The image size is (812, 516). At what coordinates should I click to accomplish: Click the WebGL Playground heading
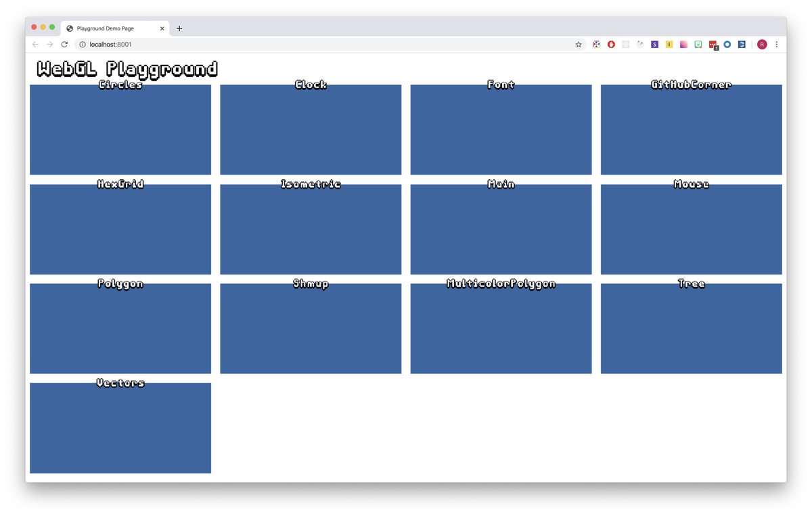(127, 69)
